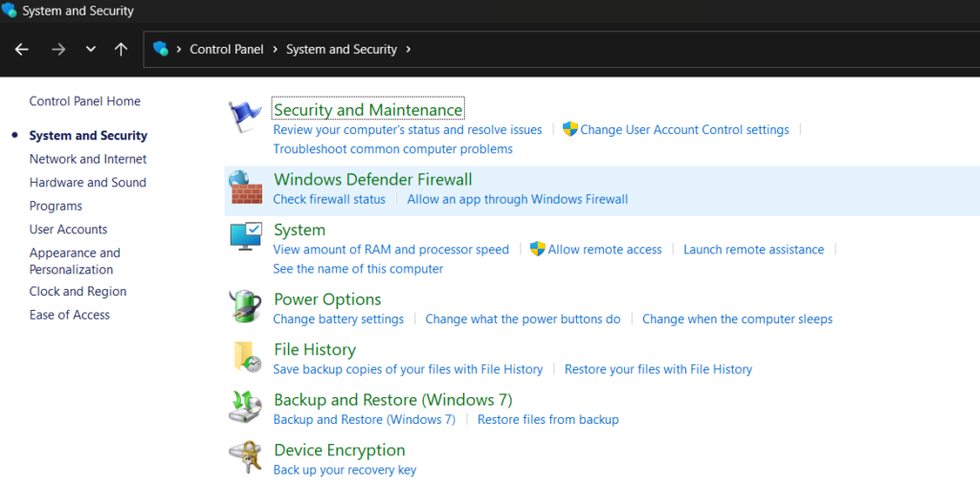Navigate back using the back arrow
Screen dimensions: 980x485
click(22, 50)
